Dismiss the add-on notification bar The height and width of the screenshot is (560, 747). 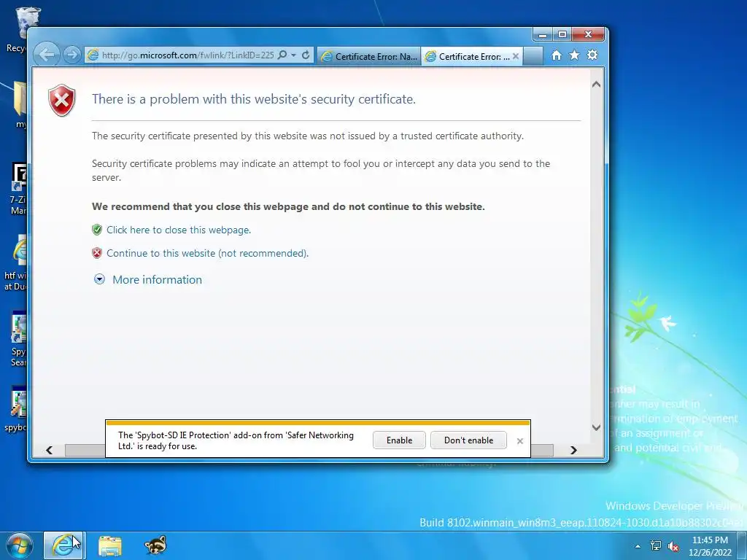pos(519,441)
